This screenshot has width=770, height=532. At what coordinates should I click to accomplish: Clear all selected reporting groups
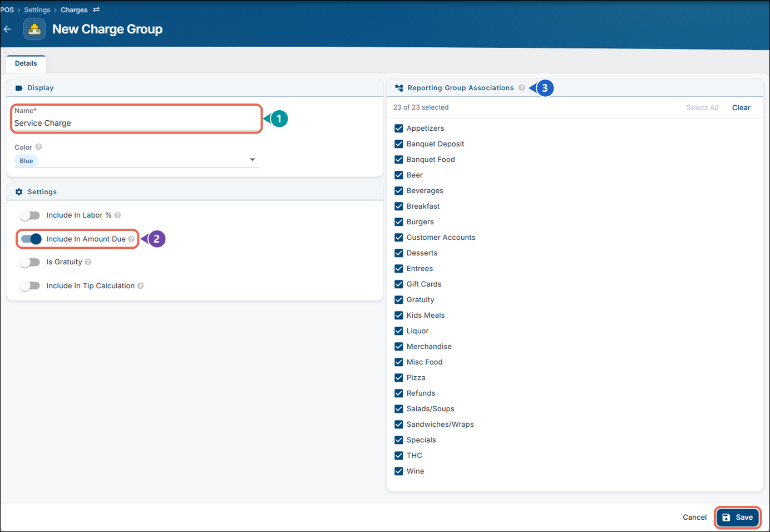point(741,107)
